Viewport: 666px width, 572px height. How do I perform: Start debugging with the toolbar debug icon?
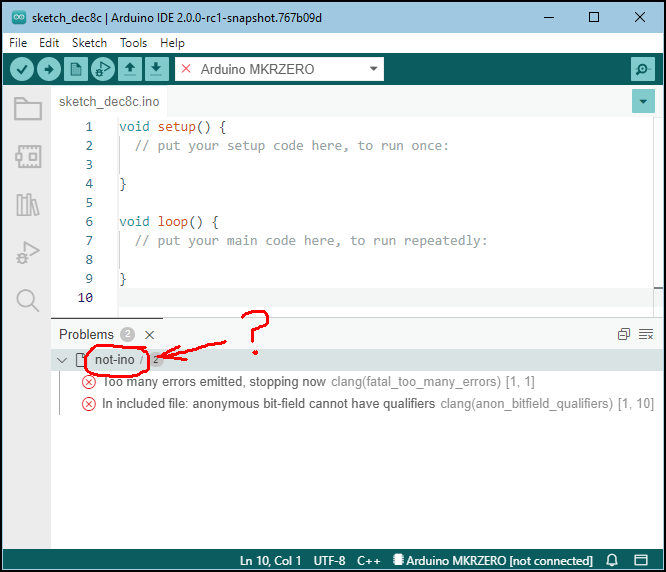pyautogui.click(x=103, y=69)
